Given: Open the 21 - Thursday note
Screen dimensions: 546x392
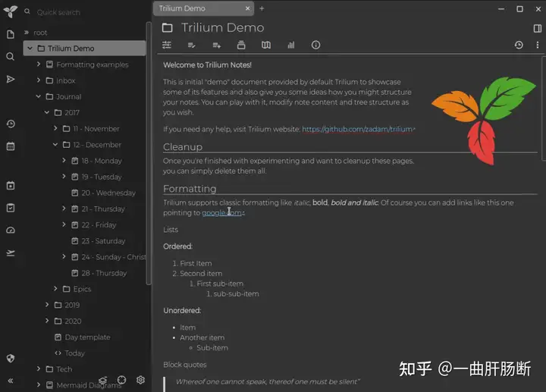Looking at the screenshot, I should (x=102, y=209).
